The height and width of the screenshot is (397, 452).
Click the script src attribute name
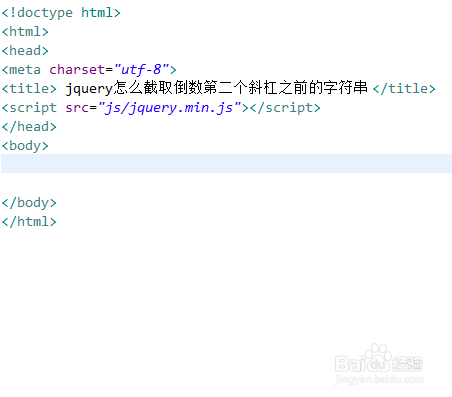(x=77, y=108)
